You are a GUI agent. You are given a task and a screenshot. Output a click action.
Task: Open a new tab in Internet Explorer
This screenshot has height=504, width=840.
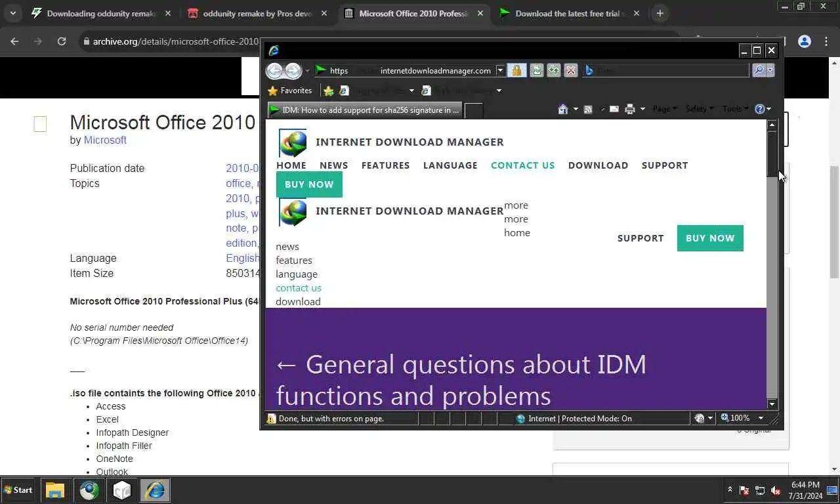tap(474, 110)
